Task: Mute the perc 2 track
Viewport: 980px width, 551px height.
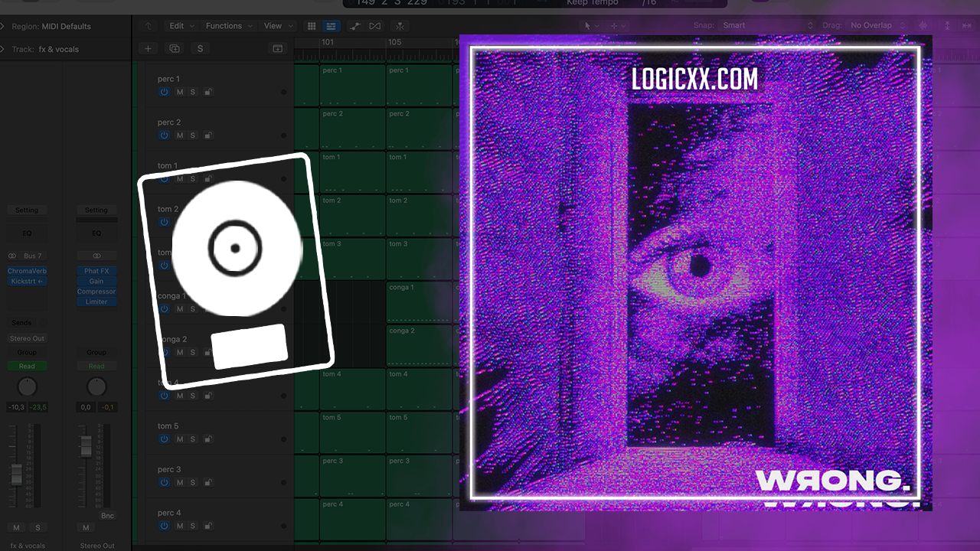Action: click(x=180, y=135)
